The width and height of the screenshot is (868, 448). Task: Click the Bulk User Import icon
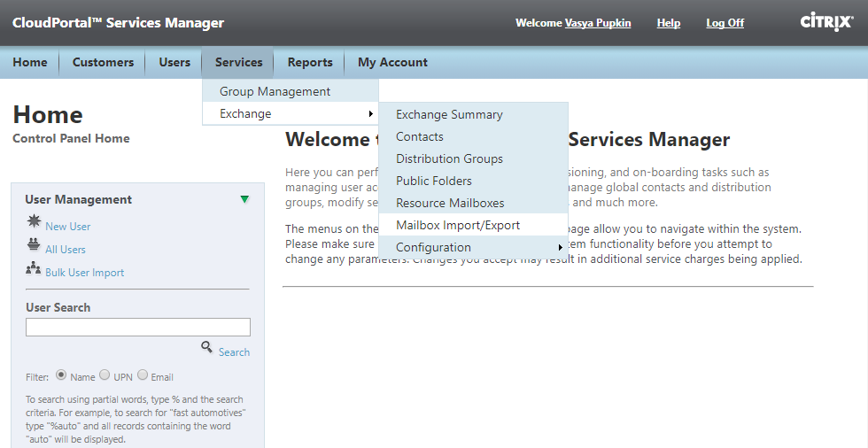coord(34,268)
